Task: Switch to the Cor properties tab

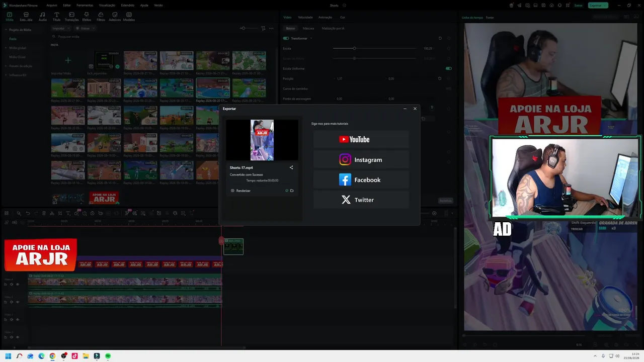Action: point(343,17)
